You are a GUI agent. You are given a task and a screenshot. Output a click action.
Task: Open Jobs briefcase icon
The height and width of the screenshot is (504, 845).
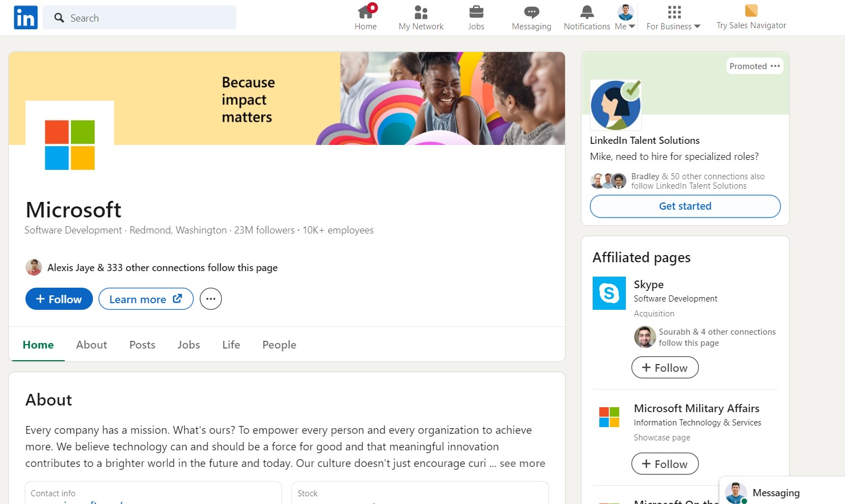point(476,12)
